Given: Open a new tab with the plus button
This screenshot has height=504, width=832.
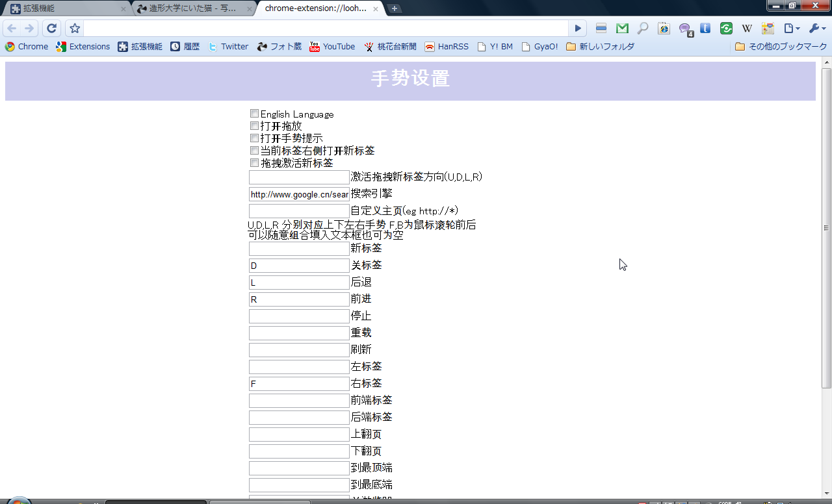Looking at the screenshot, I should tap(395, 8).
